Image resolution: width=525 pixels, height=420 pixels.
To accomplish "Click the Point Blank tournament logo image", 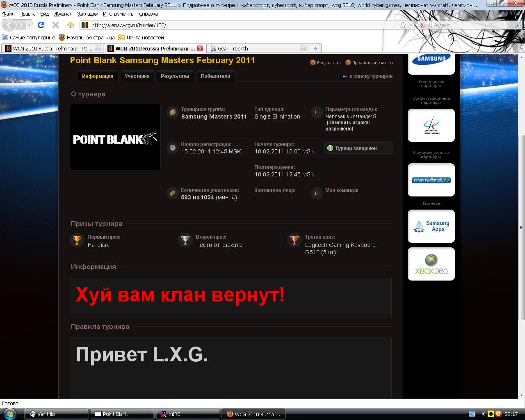I will click(x=115, y=137).
